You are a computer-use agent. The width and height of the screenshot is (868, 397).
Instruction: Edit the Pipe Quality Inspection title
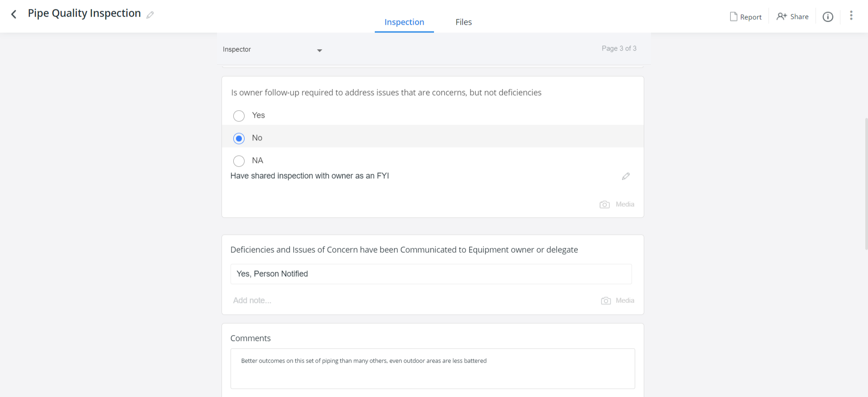(x=150, y=15)
